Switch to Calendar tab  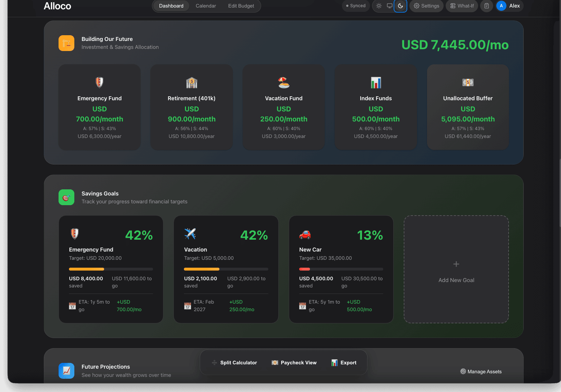tap(206, 6)
